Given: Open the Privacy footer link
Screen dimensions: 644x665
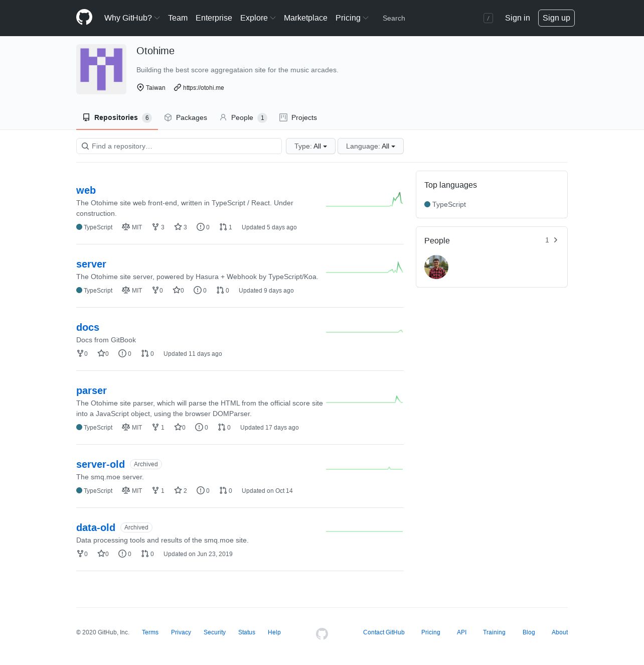Looking at the screenshot, I should (x=181, y=632).
